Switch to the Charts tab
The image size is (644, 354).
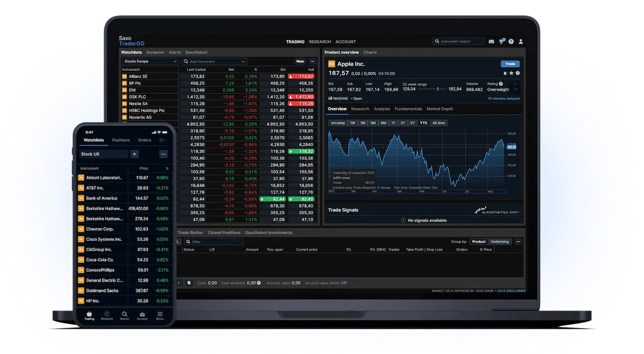pos(370,53)
